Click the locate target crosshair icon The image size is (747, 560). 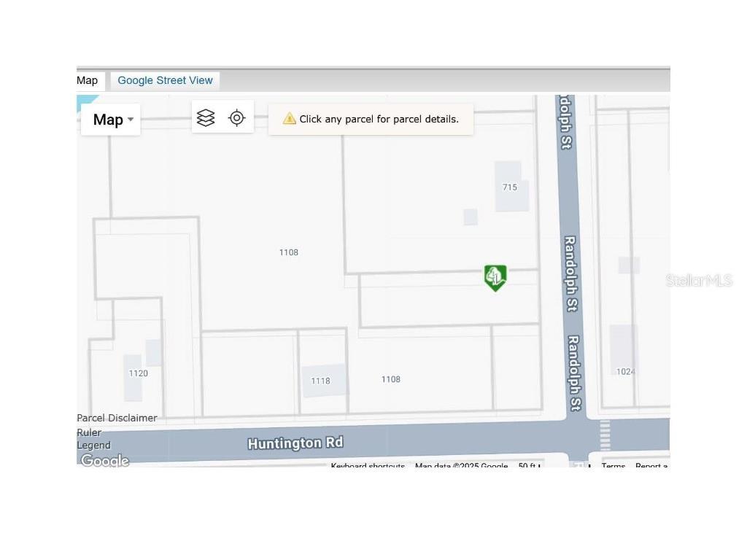236,118
